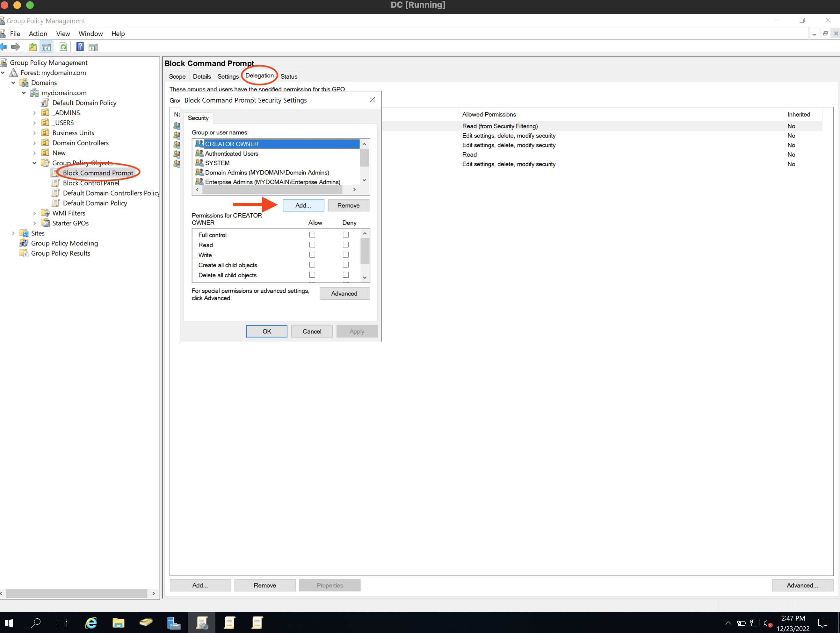Open Internet Explorer from the taskbar

pos(91,623)
